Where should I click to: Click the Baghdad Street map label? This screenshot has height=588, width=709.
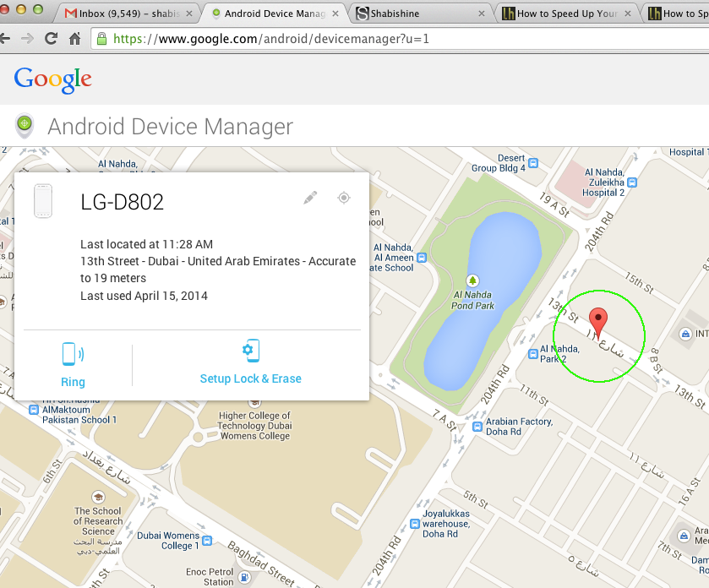(x=261, y=563)
